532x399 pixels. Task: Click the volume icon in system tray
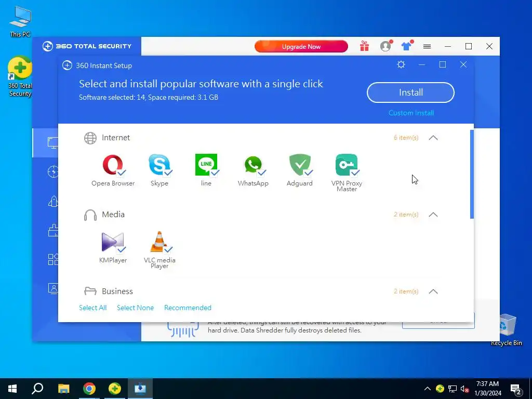coord(464,389)
